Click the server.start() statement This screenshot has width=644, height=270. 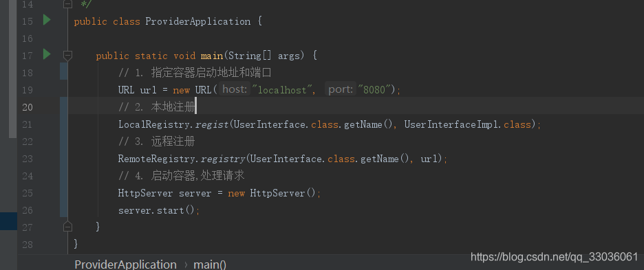tap(159, 210)
